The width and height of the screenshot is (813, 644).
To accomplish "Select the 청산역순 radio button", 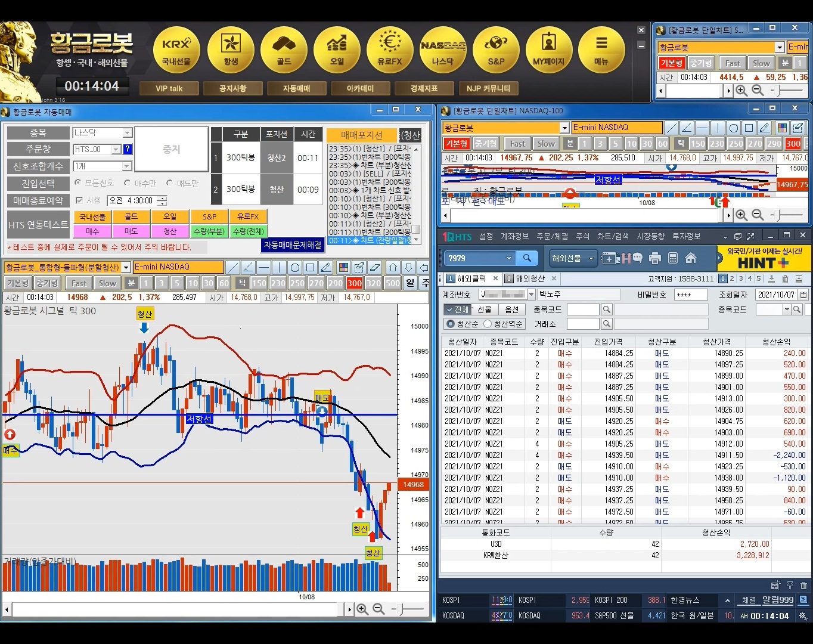I will point(488,324).
